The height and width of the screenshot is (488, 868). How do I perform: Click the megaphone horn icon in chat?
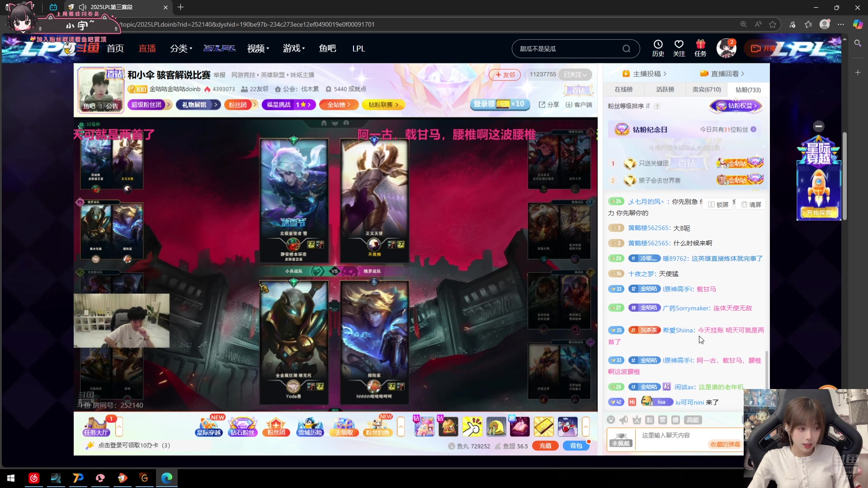click(x=624, y=420)
